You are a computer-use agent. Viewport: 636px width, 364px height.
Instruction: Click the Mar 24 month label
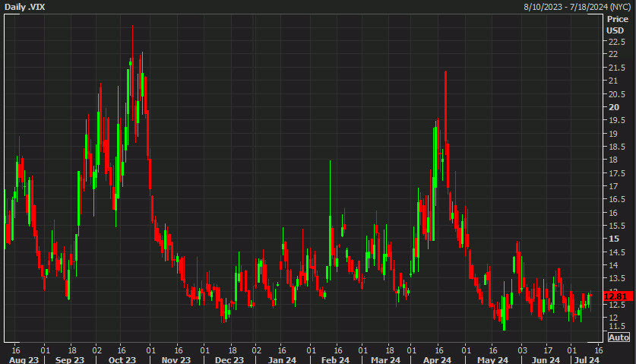[385, 360]
